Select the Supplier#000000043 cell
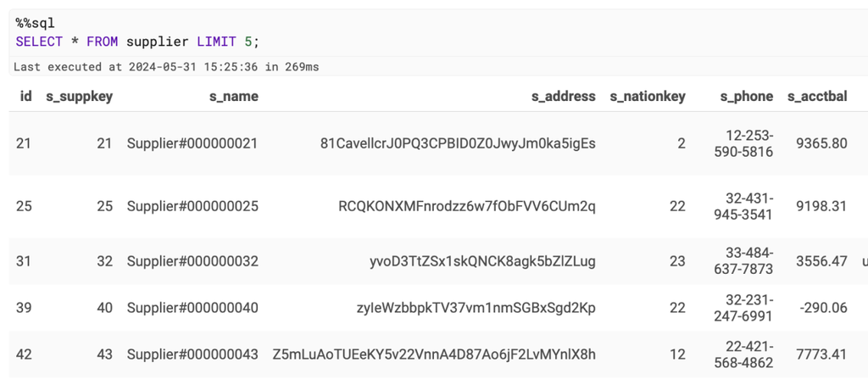 point(192,354)
